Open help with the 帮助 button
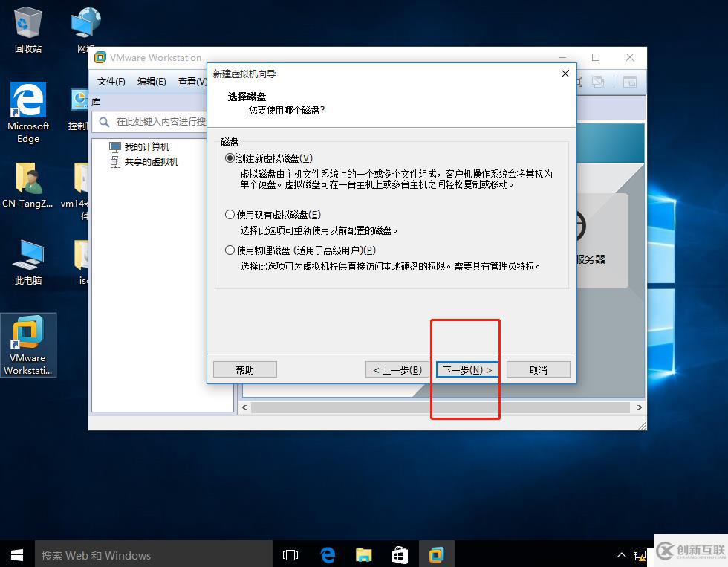The width and height of the screenshot is (728, 567). (x=244, y=369)
